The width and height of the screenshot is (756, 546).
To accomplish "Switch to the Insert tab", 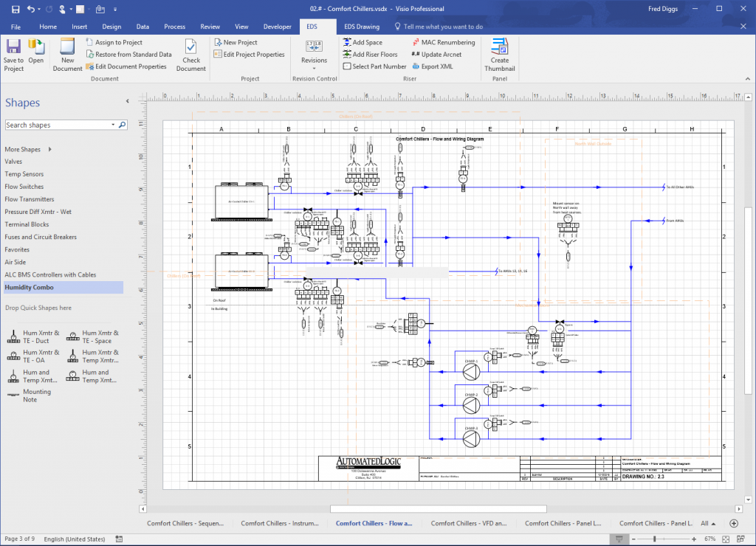I will coord(80,27).
